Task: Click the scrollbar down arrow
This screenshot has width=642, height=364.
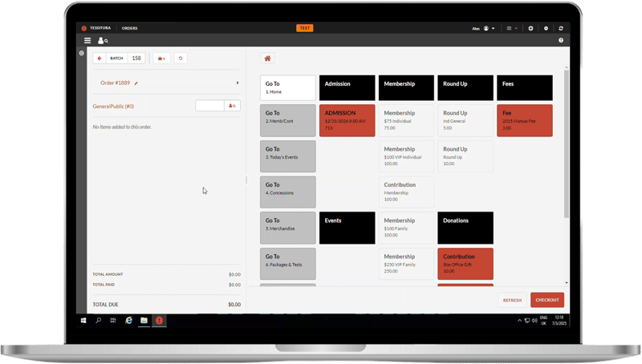Action: point(567,282)
